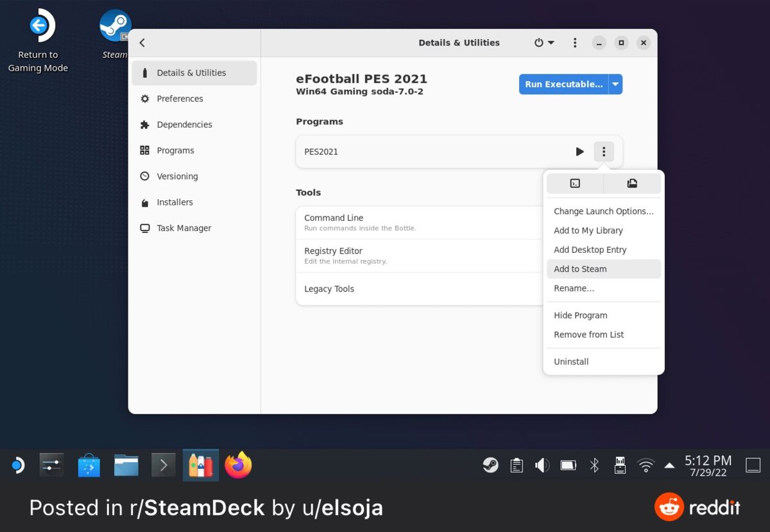Click the bag icon beside Installers

(x=144, y=202)
